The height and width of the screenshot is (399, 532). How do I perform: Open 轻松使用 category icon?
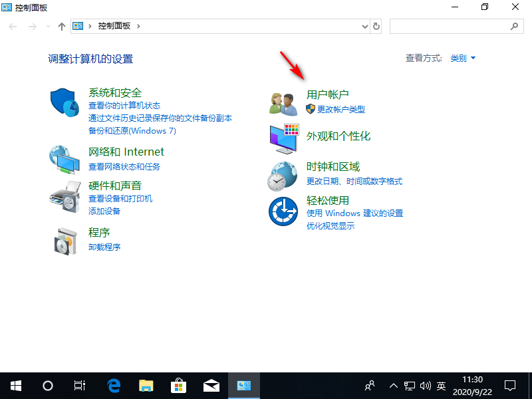[283, 211]
